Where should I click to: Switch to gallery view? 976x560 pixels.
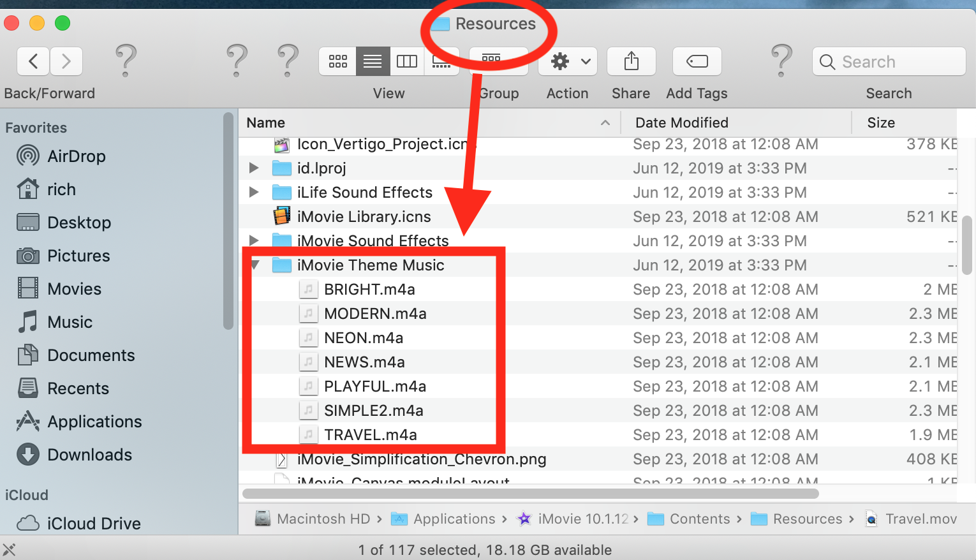tap(441, 61)
